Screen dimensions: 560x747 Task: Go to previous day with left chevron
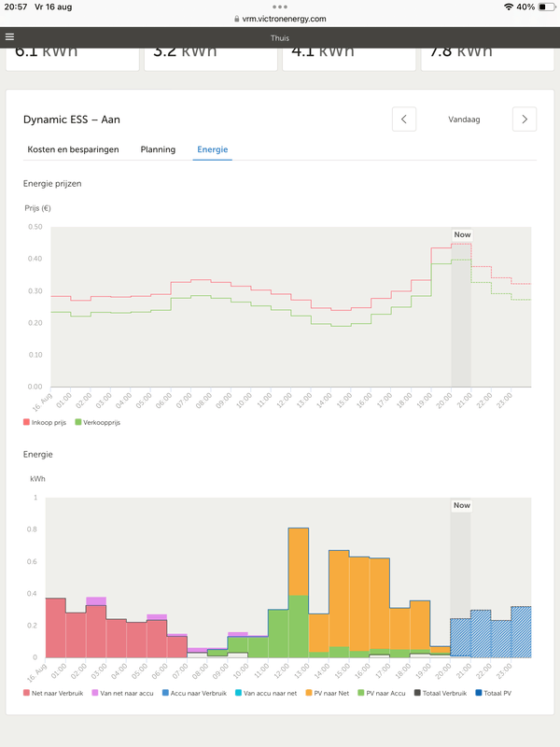(x=403, y=120)
